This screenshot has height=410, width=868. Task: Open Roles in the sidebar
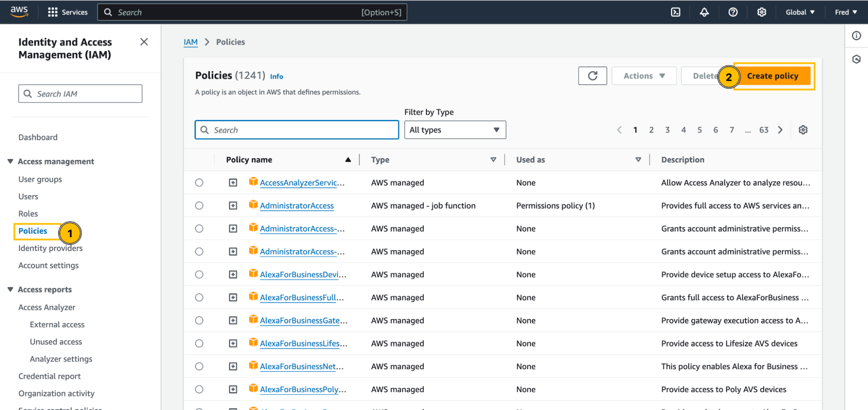coord(28,214)
